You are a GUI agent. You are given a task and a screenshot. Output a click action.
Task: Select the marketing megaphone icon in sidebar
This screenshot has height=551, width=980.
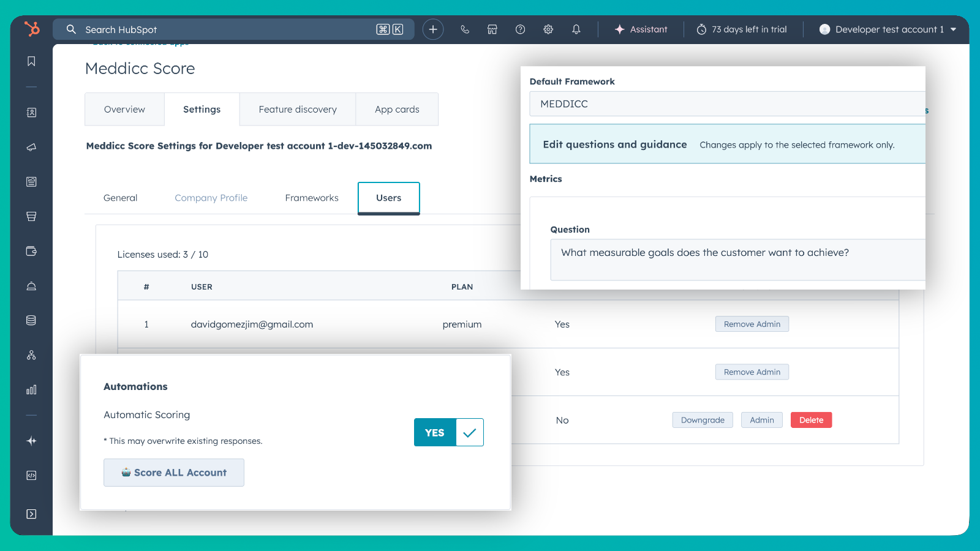point(31,147)
